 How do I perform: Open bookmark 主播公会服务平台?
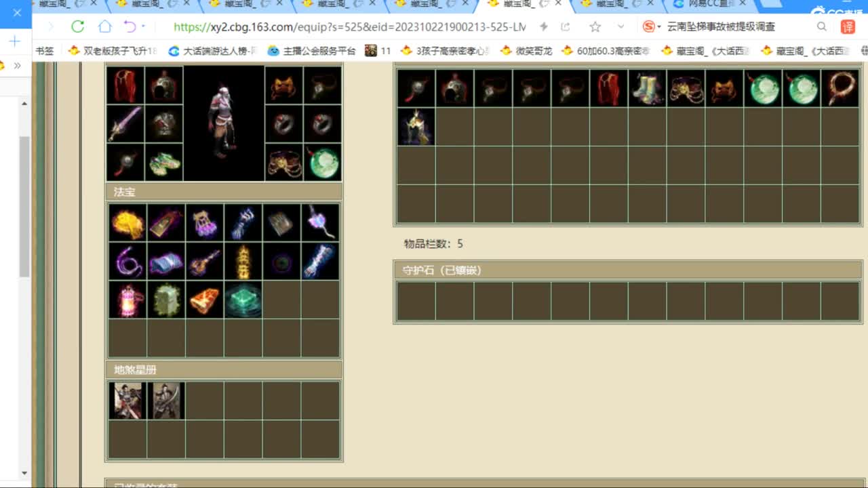click(311, 51)
